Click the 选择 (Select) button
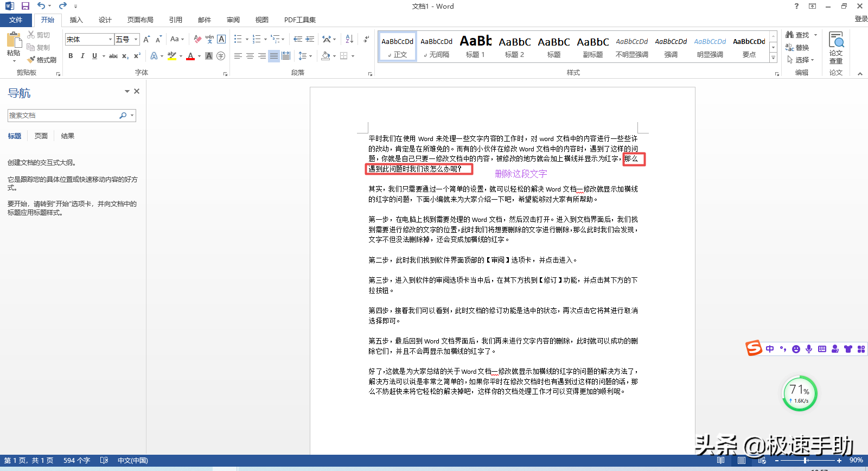The image size is (868, 471). (801, 60)
